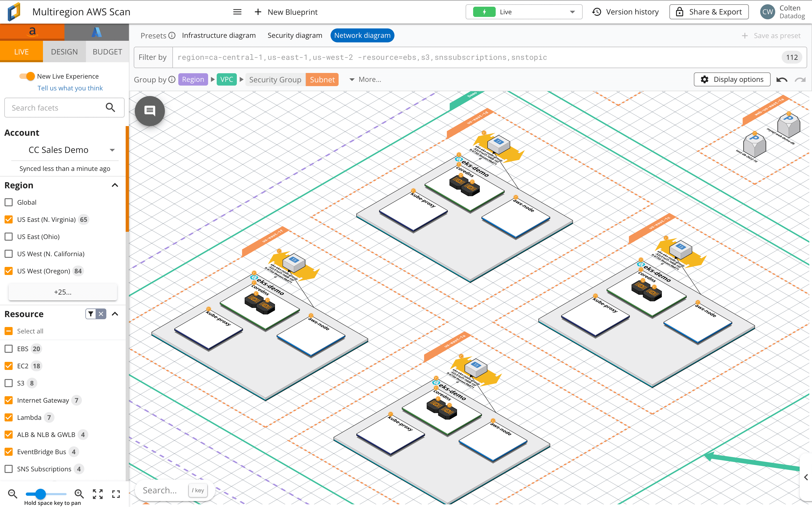
Task: Open the BUDGET tab
Action: pos(107,51)
